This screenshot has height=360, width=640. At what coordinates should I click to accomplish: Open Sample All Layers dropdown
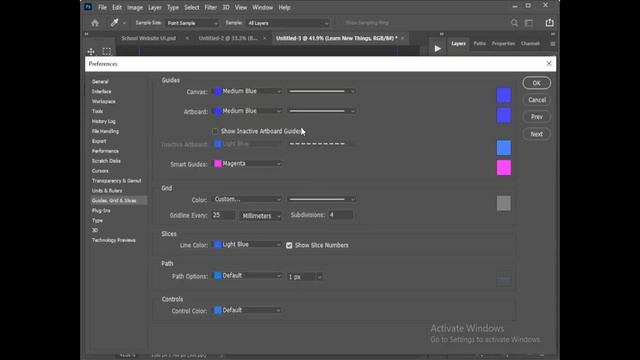pos(288,23)
